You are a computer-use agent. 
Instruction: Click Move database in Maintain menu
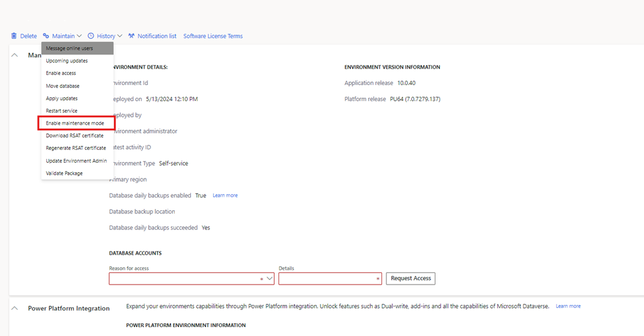[x=62, y=86]
